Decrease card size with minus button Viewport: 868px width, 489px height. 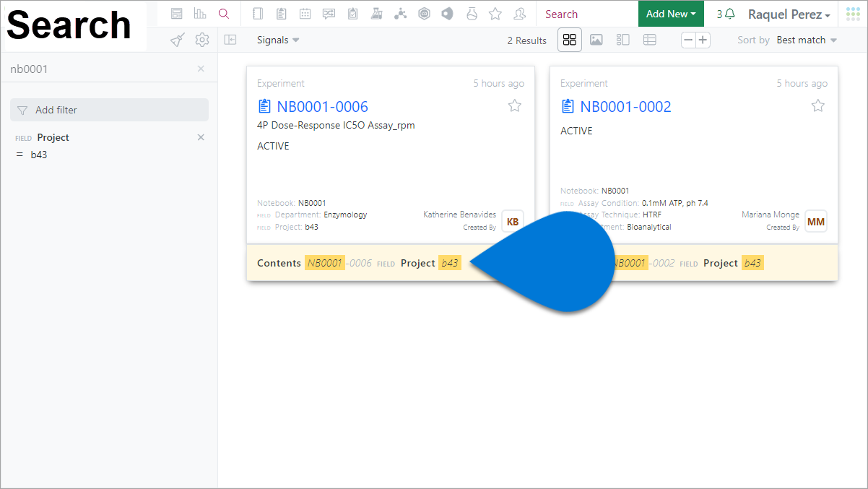pos(688,40)
